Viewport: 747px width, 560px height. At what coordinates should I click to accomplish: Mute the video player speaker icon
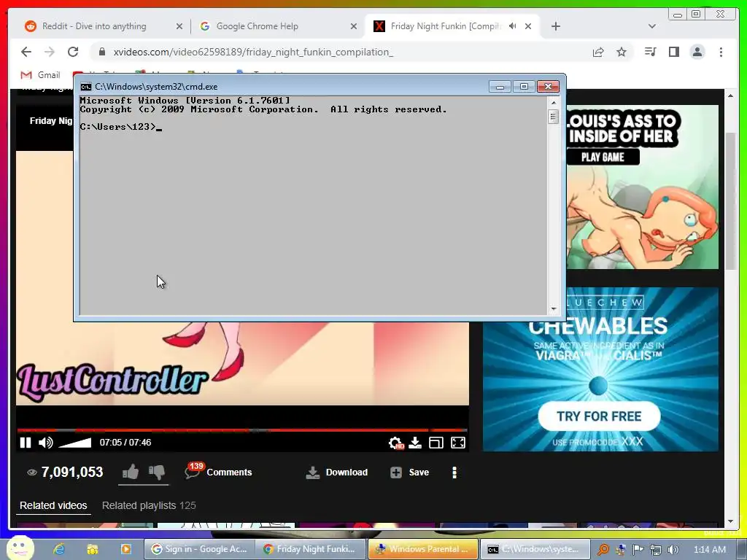pyautogui.click(x=46, y=443)
